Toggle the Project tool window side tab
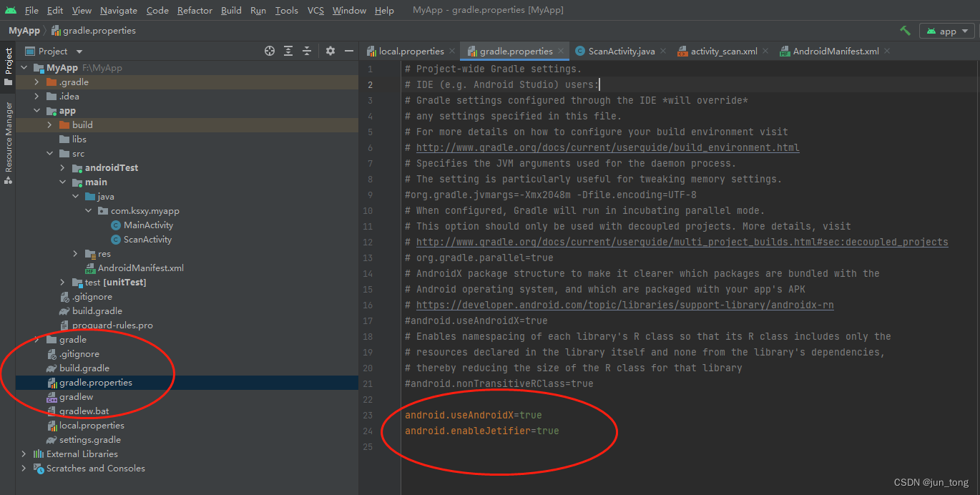The height and width of the screenshot is (495, 980). (x=8, y=67)
